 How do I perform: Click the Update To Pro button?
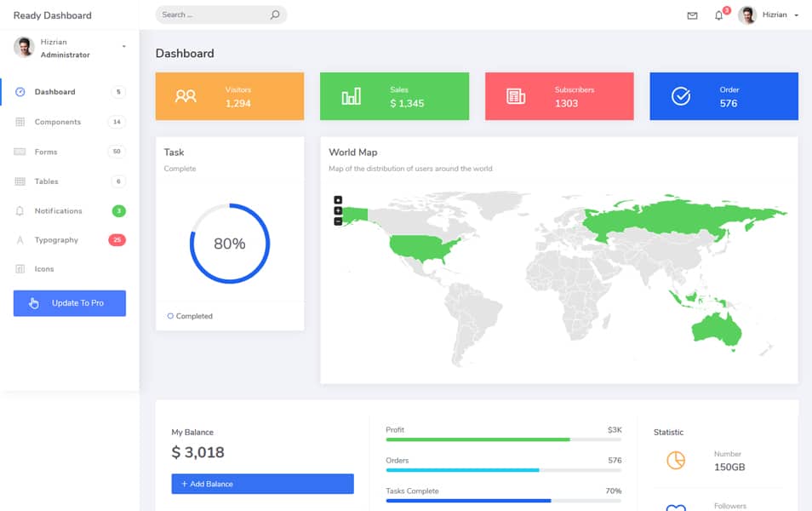[x=69, y=302]
